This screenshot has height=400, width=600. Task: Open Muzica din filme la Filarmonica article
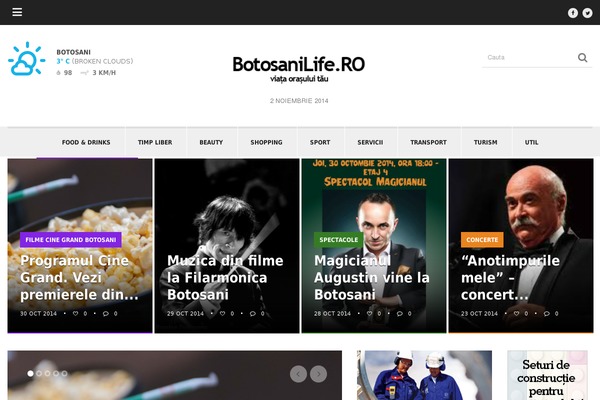(x=225, y=278)
